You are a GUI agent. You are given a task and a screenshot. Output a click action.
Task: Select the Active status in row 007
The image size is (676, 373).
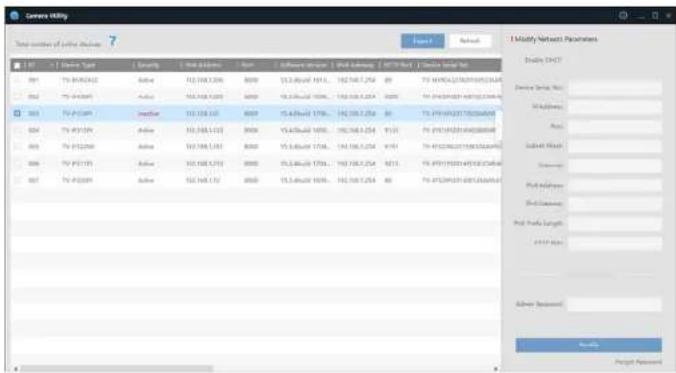[x=146, y=180]
